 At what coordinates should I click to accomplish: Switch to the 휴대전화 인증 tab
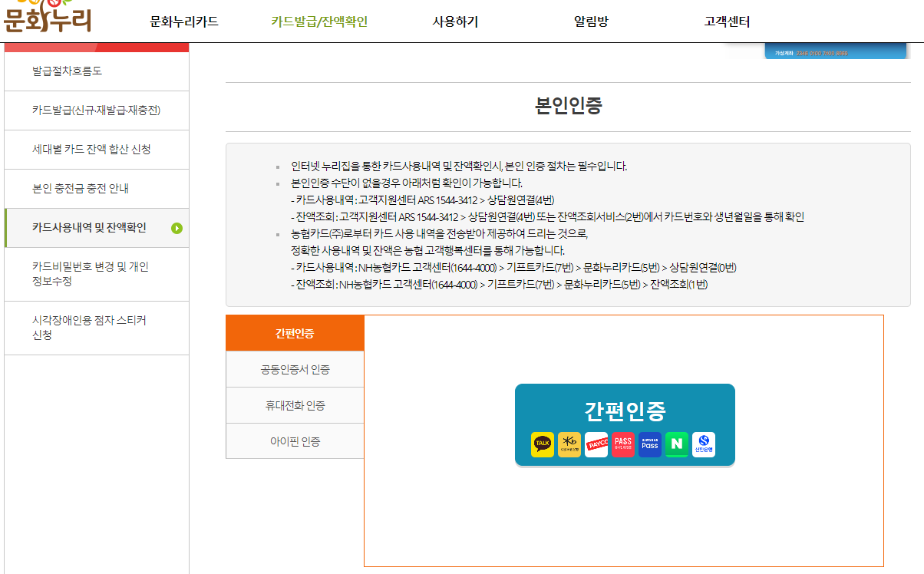(295, 405)
